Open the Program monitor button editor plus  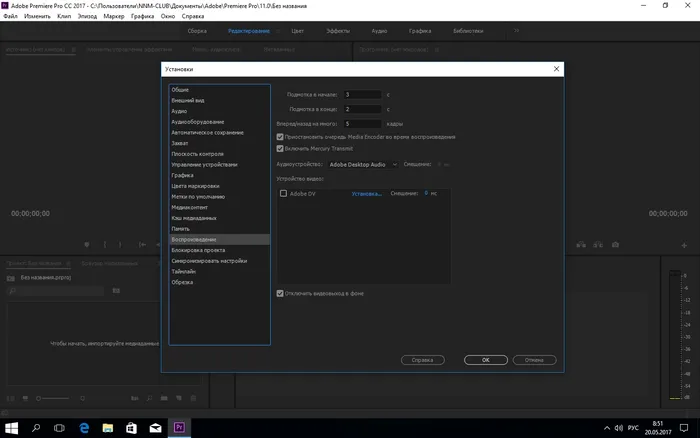[684, 245]
